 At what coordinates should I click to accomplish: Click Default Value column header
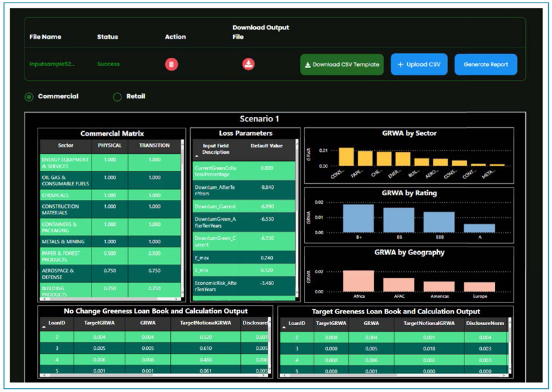pyautogui.click(x=266, y=145)
